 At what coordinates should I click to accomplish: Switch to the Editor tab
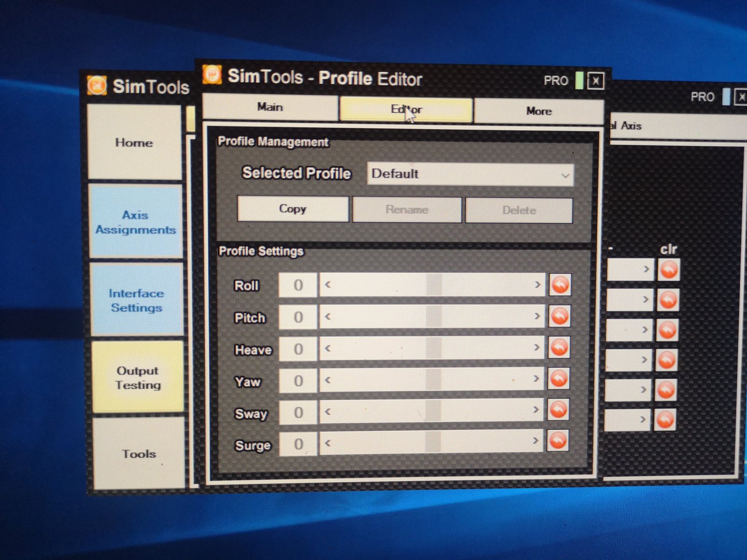406,109
